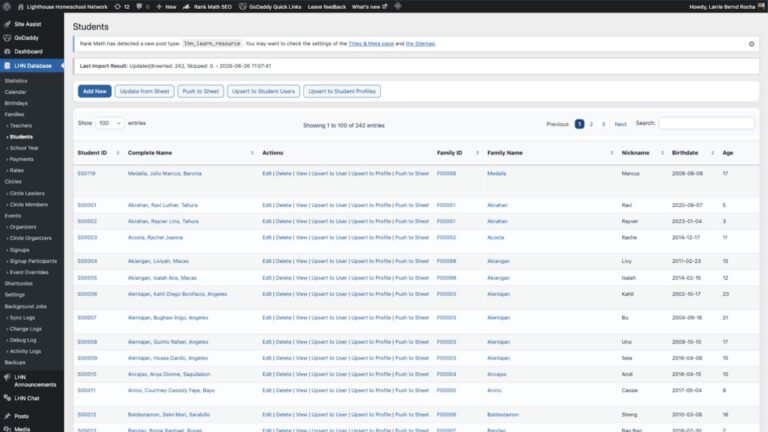Open Payments sidebar item

[22, 159]
